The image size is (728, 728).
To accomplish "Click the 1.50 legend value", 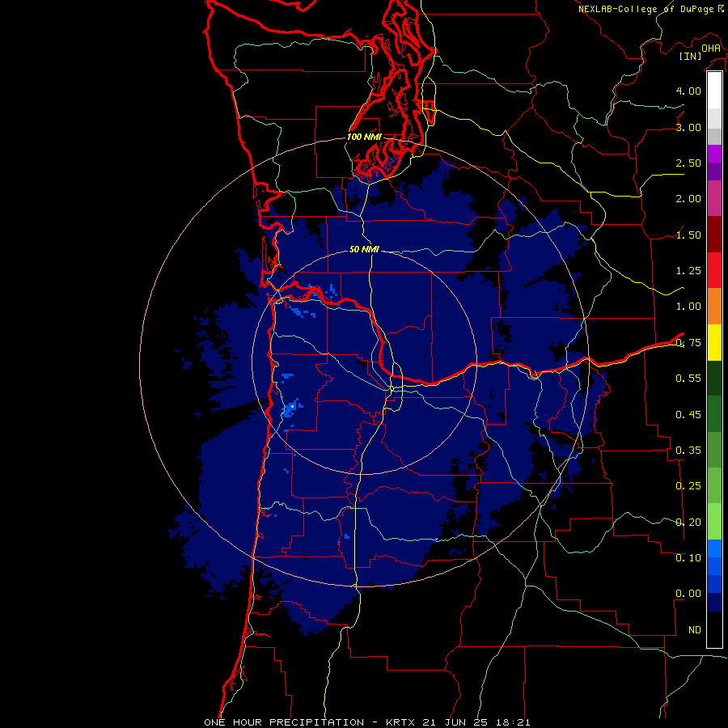I will [688, 235].
